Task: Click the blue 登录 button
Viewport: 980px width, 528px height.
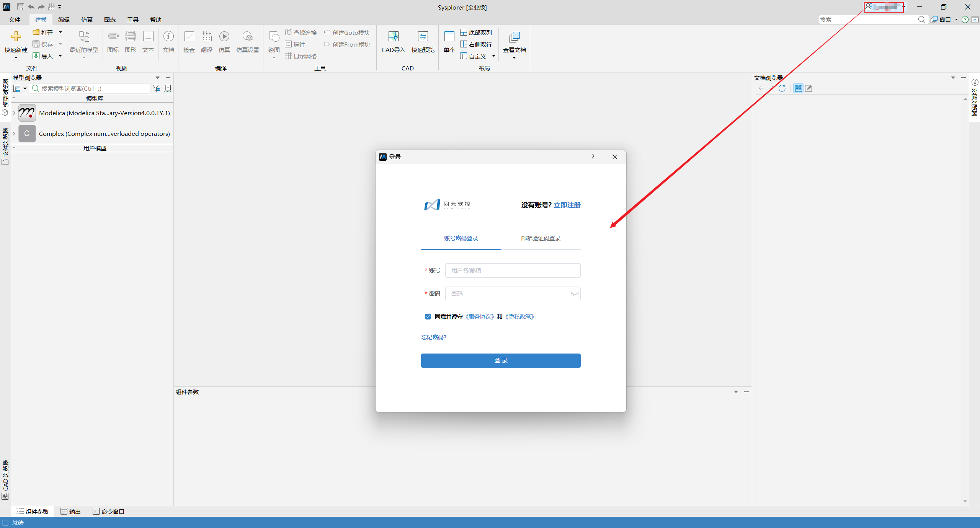Action: point(501,360)
